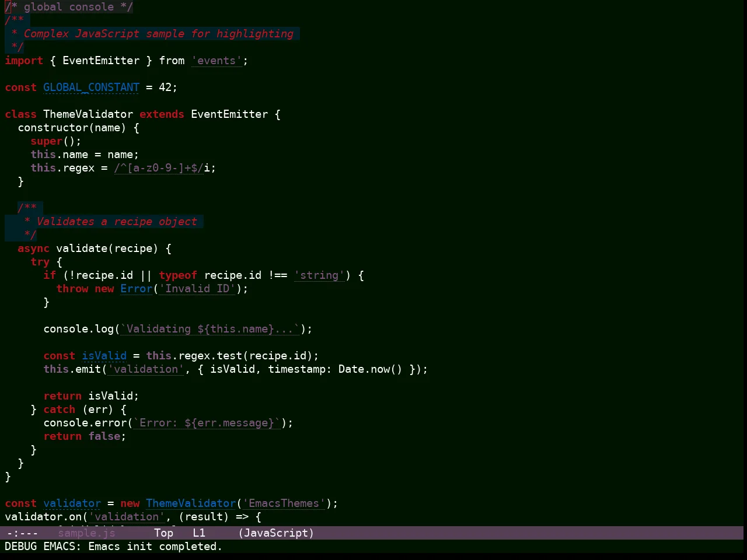The height and width of the screenshot is (560, 747).
Task: Click the 'try' keyword
Action: point(40,262)
